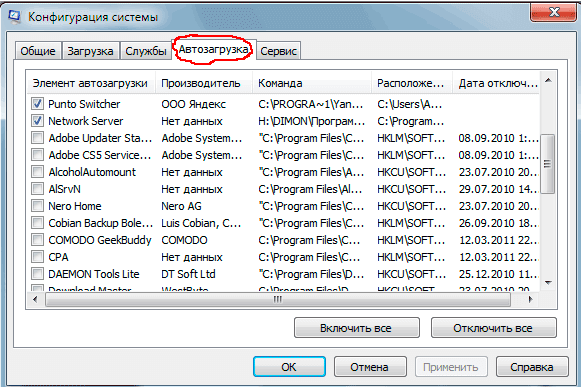Click the vertical scrollbar down arrow

(548, 282)
